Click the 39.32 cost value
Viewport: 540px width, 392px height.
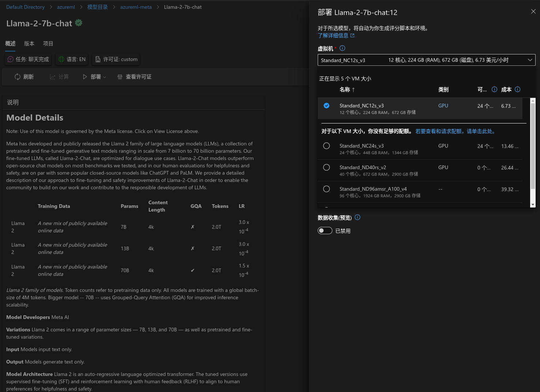click(x=510, y=189)
